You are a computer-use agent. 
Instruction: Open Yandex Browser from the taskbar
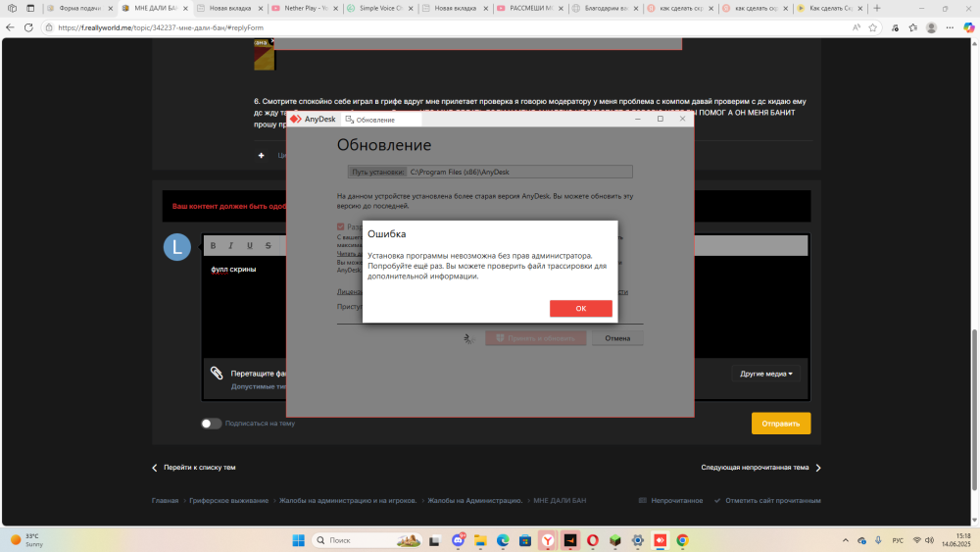[x=548, y=540]
